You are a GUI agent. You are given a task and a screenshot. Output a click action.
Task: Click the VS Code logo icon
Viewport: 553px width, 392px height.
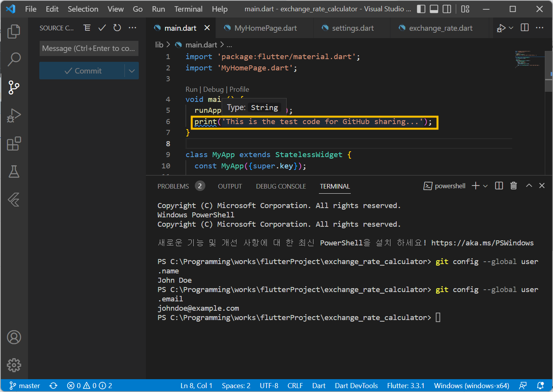11,9
